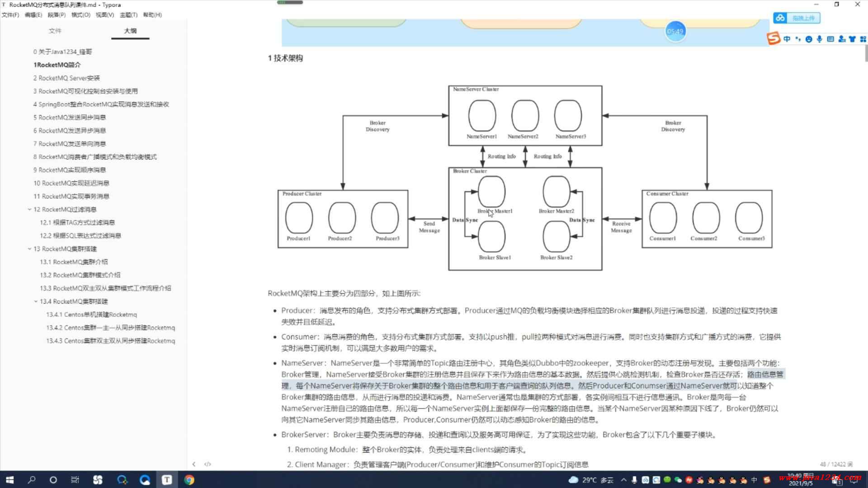Switch sidebar to the 文件 tab
The width and height of the screenshot is (868, 488).
(x=55, y=31)
